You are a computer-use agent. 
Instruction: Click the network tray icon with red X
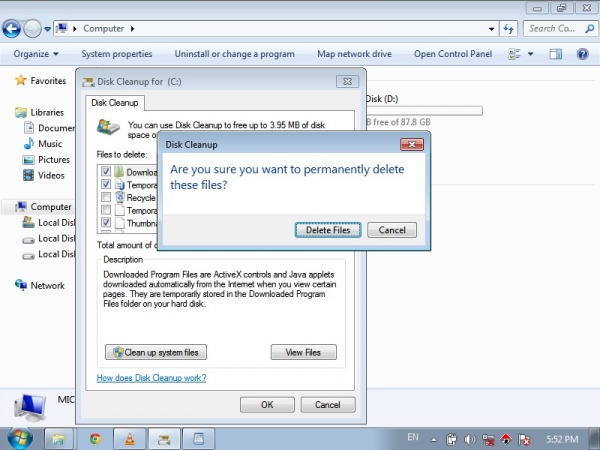pyautogui.click(x=488, y=439)
